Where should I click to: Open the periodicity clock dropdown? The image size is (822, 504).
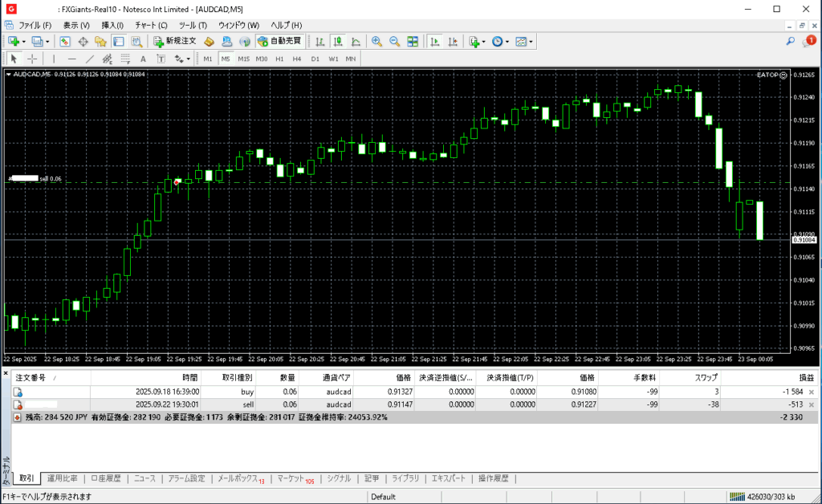point(509,41)
